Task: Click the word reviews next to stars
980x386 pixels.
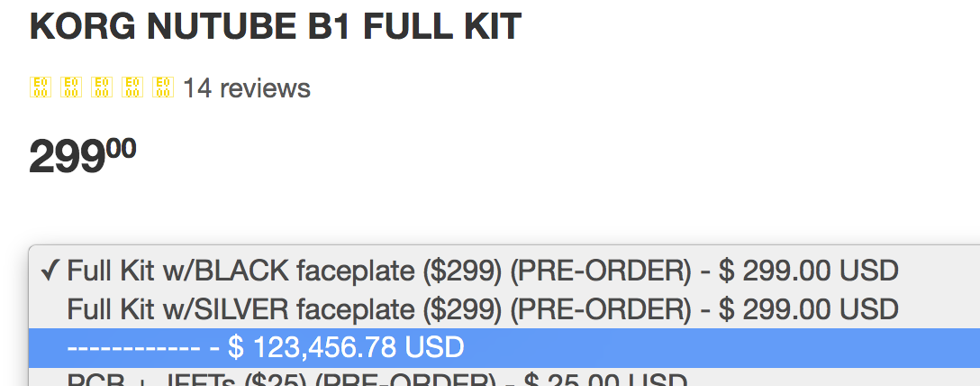Action: pos(265,89)
